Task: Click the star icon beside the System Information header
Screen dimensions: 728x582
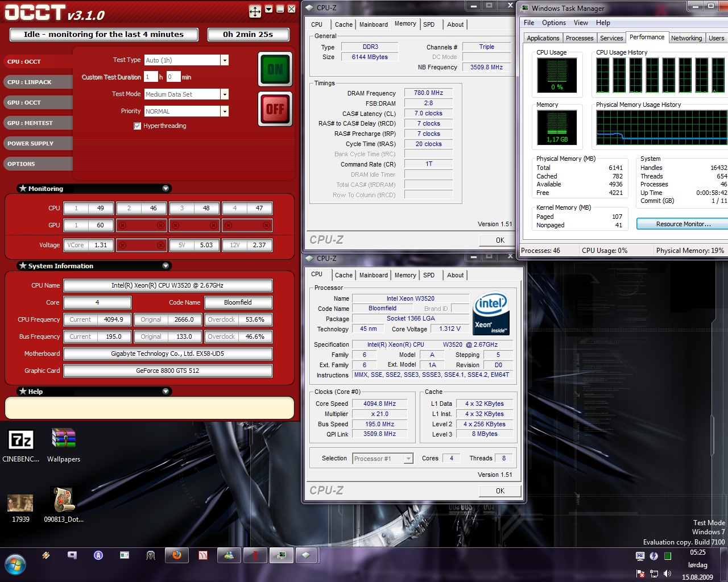Action: pos(23,265)
